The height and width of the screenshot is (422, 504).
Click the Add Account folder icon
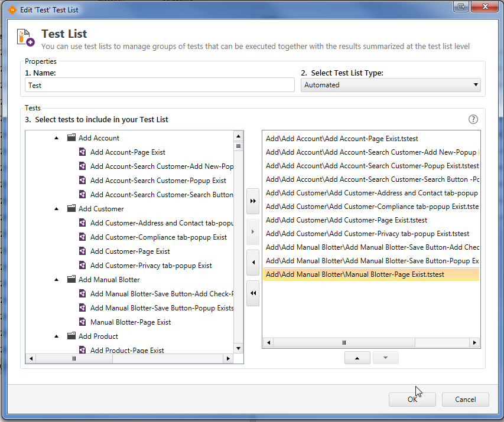click(x=71, y=138)
